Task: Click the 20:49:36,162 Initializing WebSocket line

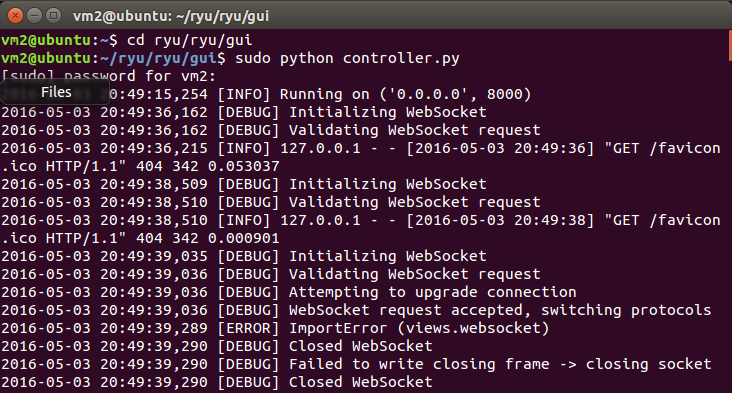Action: tap(244, 112)
